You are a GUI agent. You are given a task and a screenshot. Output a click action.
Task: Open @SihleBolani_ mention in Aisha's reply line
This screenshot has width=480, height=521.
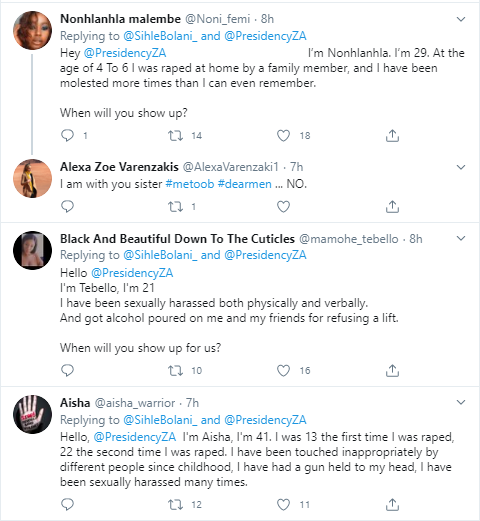coord(160,420)
